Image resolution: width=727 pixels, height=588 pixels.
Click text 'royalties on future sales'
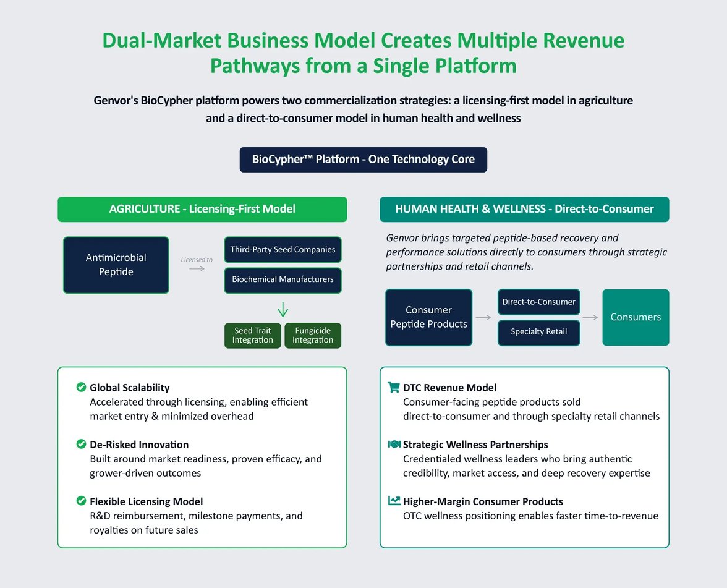[x=143, y=530]
